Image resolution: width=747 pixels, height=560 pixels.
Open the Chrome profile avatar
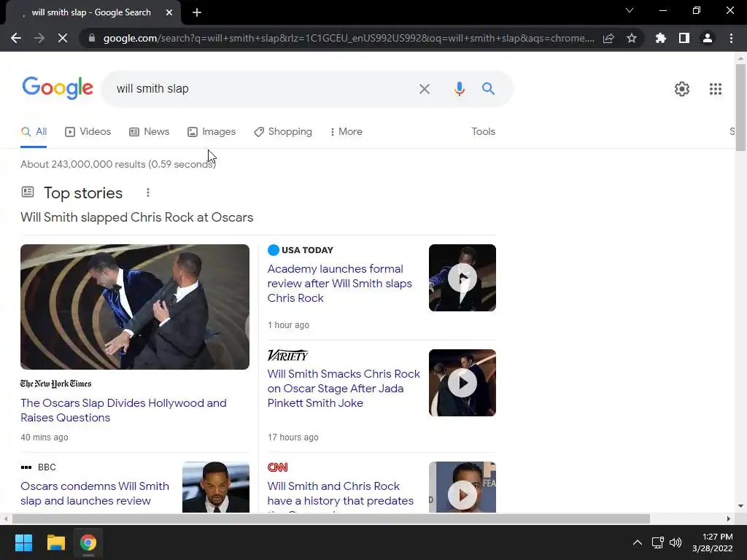click(708, 38)
